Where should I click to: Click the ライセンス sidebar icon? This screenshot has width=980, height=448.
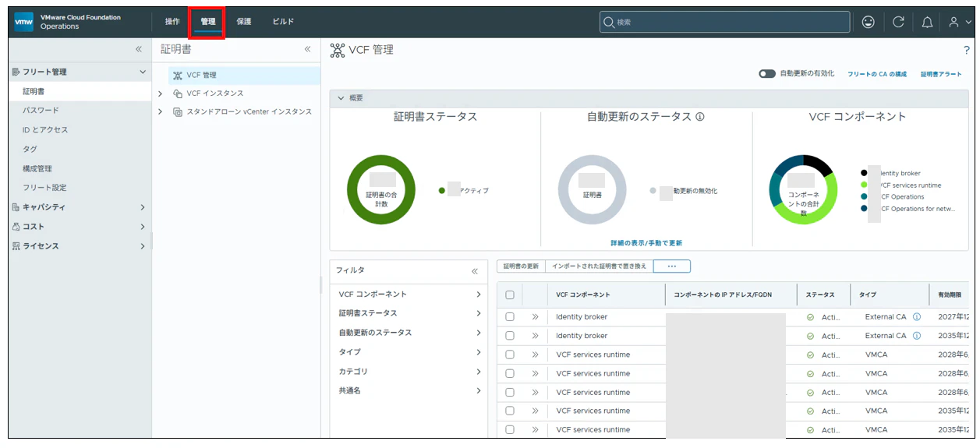pyautogui.click(x=16, y=246)
